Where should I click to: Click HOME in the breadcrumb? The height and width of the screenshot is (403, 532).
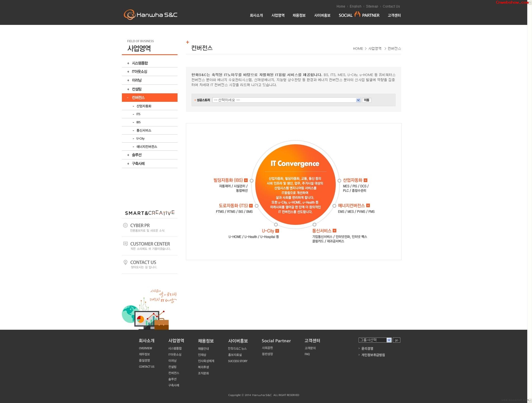(358, 49)
